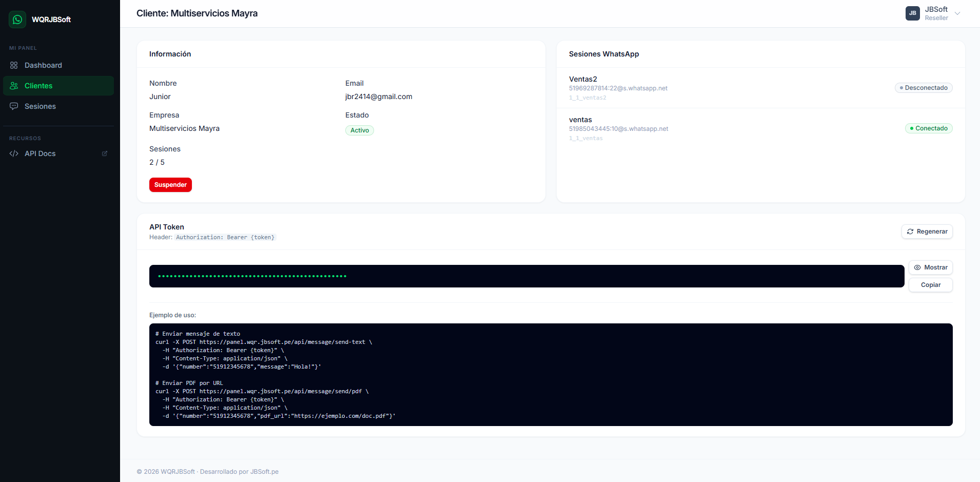This screenshot has height=482, width=980.
Task: Copy the API token with Copiar
Action: pyautogui.click(x=930, y=285)
